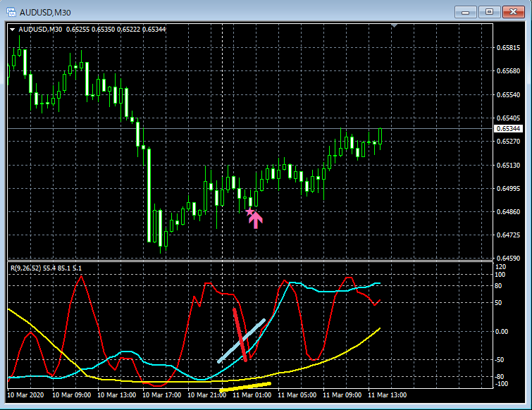Select the thick yellow trendline near bottom
The image size is (532, 410).
(246, 387)
